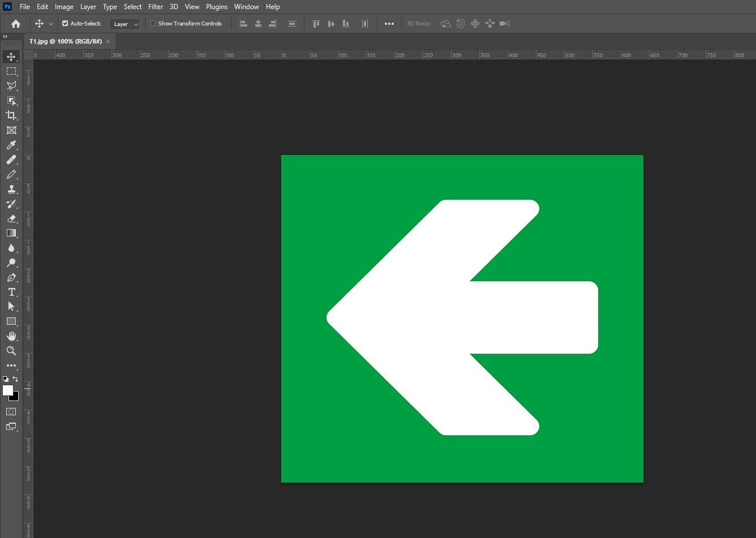756x538 pixels.
Task: Open the Edit menu
Action: (x=42, y=7)
